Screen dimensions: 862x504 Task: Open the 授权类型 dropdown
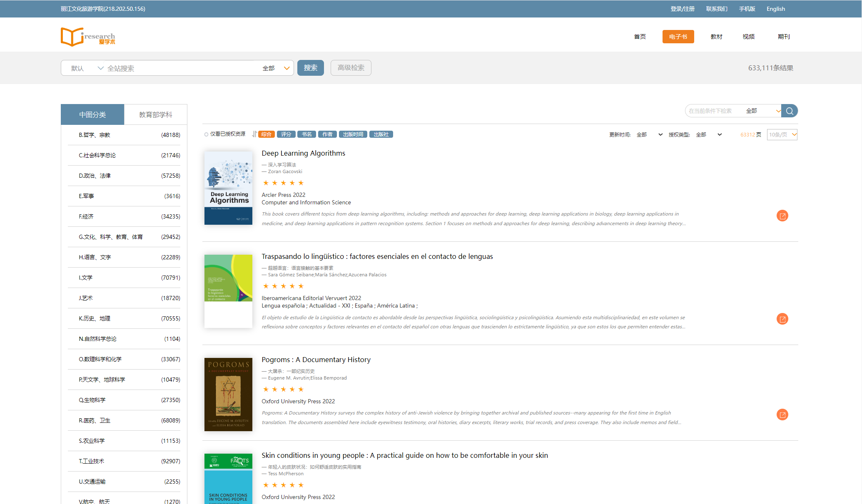tap(709, 134)
